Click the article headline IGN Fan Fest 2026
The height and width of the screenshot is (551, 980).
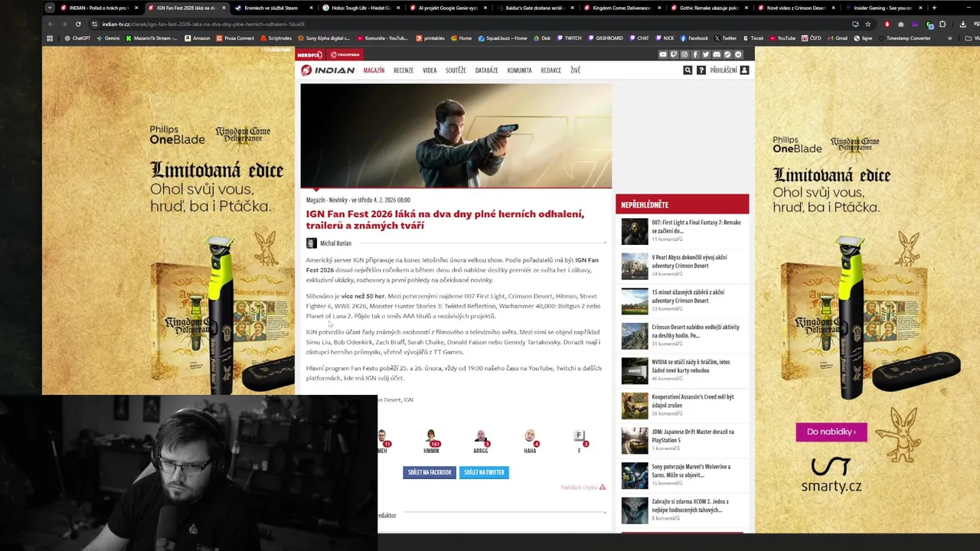pos(445,220)
